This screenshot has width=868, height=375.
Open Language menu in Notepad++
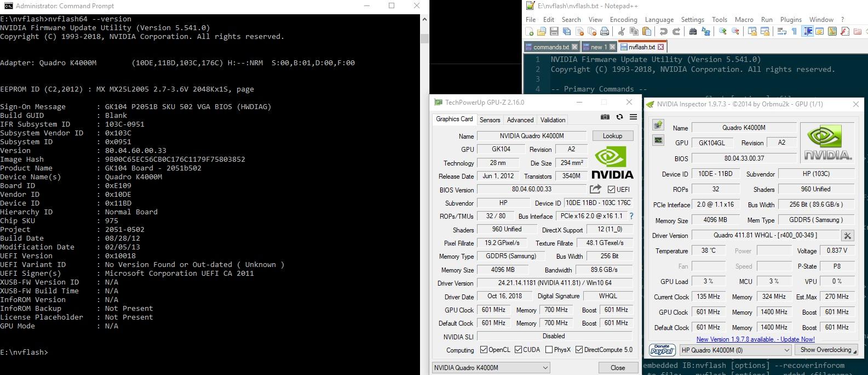[659, 19]
